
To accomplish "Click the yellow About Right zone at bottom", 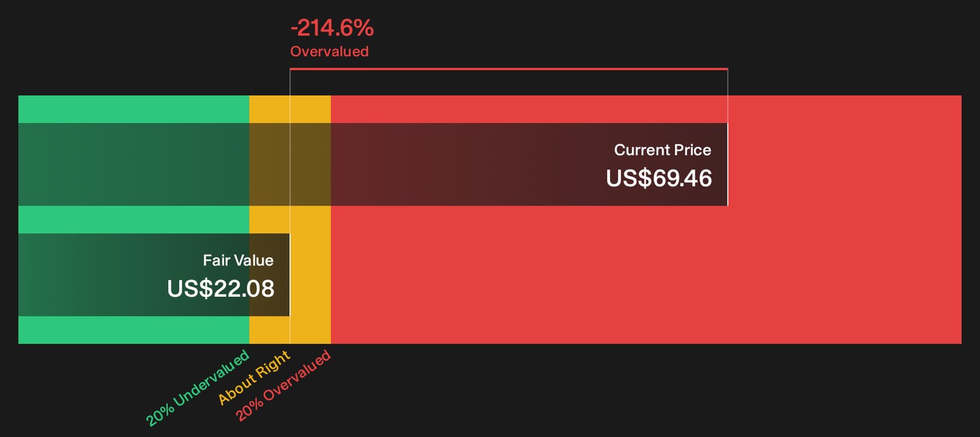I will point(290,330).
